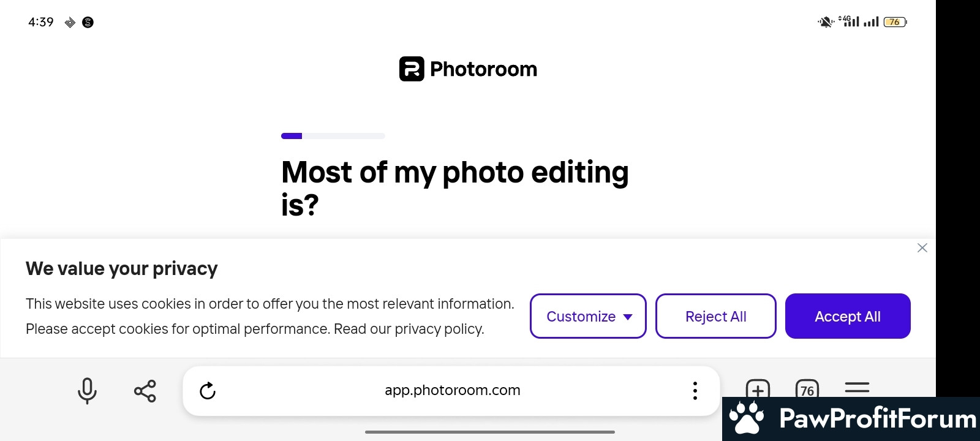Image resolution: width=980 pixels, height=441 pixels.
Task: Tap the home gesture bar
Action: pyautogui.click(x=490, y=432)
